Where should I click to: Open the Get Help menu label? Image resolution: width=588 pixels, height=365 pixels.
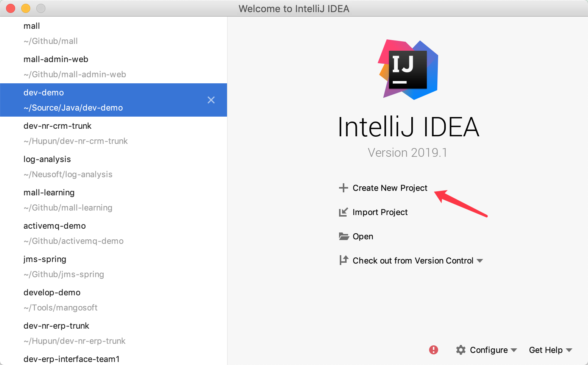coord(546,350)
